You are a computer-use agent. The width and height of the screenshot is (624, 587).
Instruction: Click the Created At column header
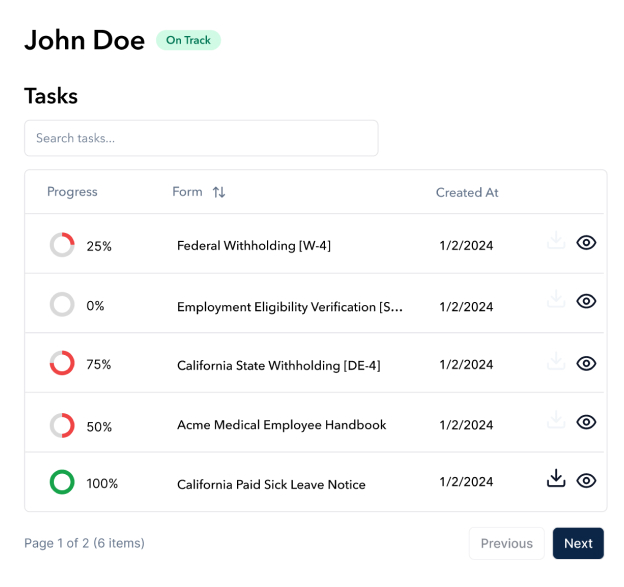[467, 193]
